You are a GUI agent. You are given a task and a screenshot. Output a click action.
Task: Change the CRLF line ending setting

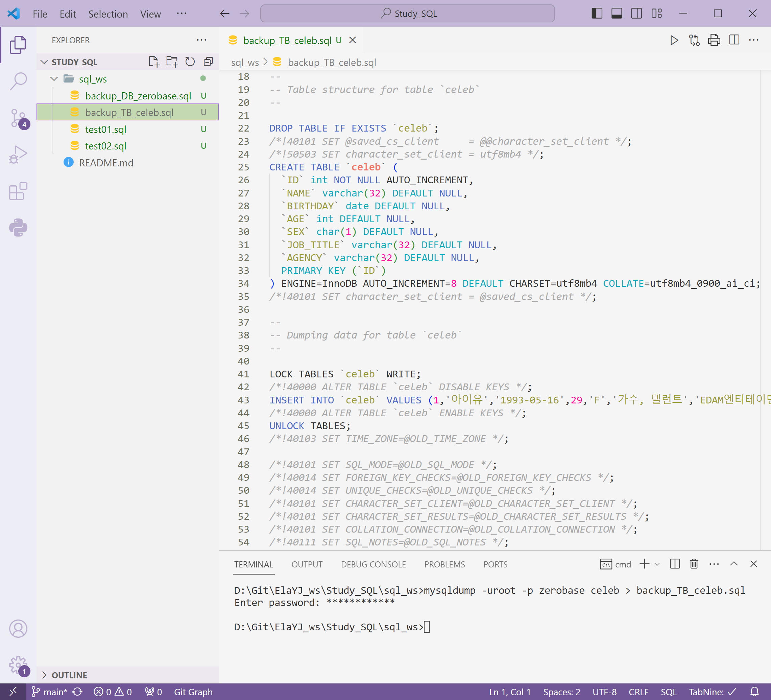[638, 692]
